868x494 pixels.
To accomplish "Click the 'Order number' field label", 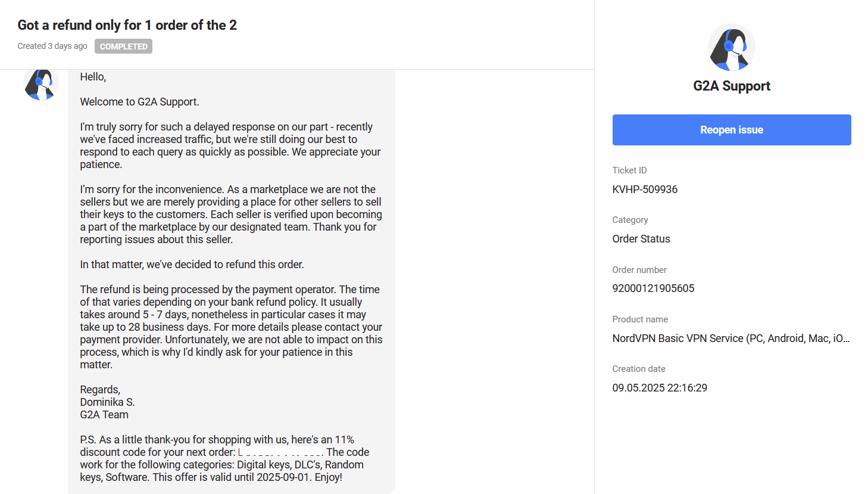I will click(x=639, y=270).
